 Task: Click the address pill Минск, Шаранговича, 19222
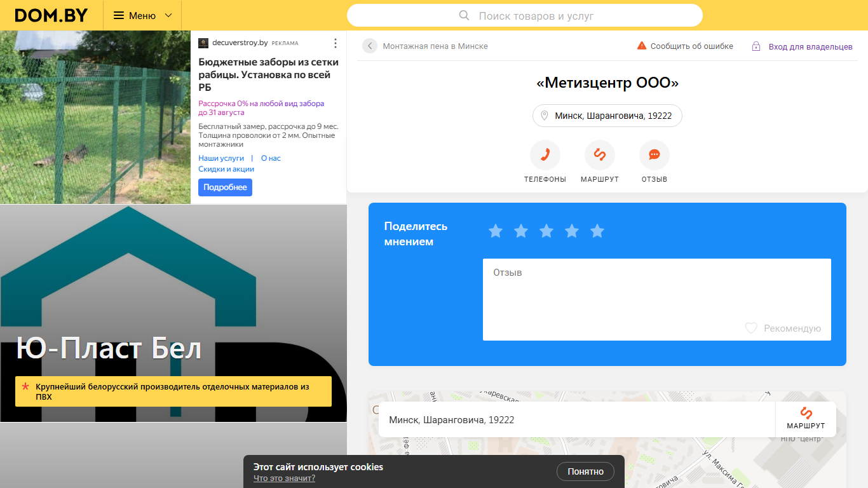click(607, 116)
